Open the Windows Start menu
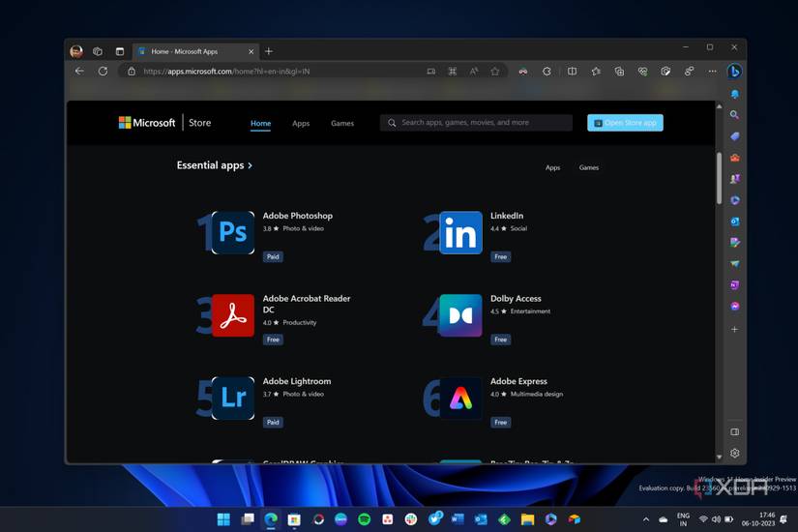 [x=223, y=519]
